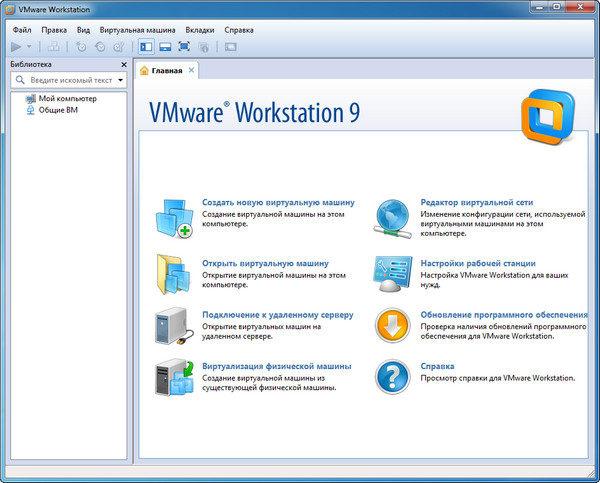Open the Справка menu

pyautogui.click(x=239, y=30)
